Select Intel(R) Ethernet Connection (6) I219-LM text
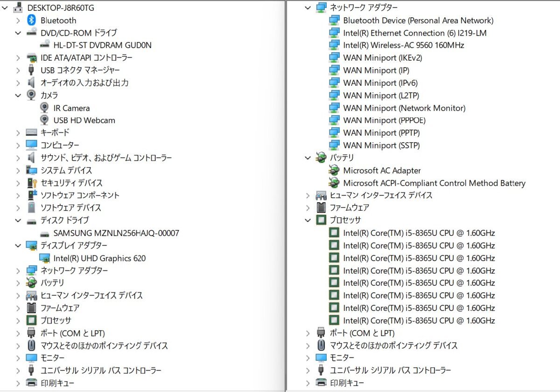This screenshot has width=560, height=392. tap(415, 33)
